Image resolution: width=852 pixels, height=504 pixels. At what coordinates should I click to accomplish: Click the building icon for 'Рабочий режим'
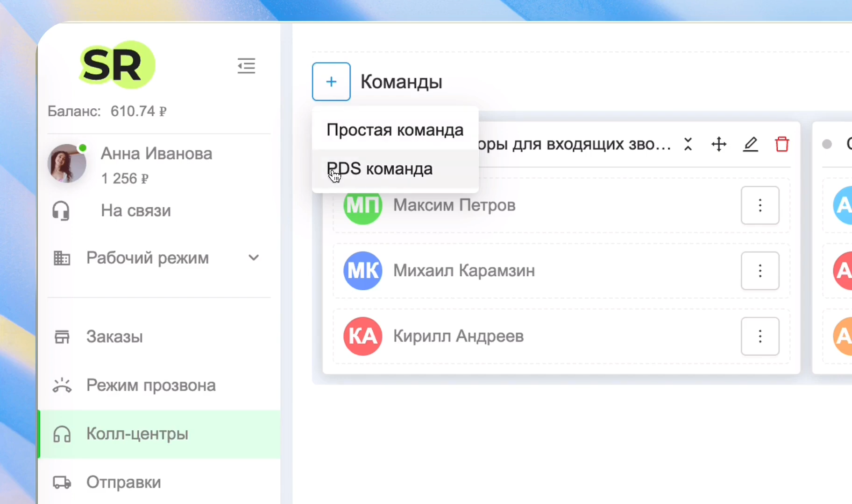point(62,258)
